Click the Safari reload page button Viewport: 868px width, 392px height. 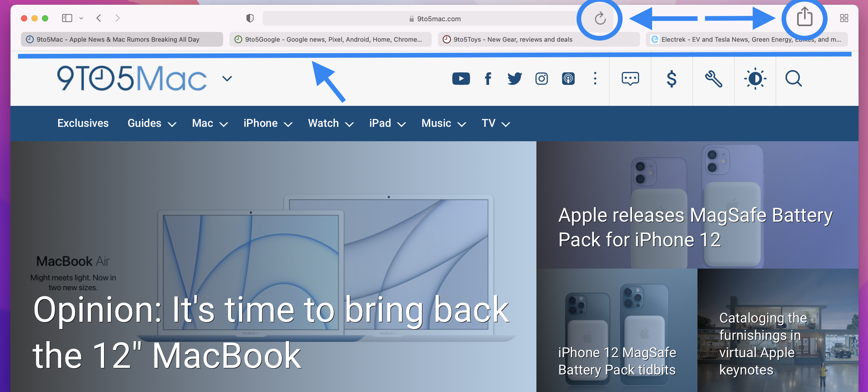(x=600, y=18)
